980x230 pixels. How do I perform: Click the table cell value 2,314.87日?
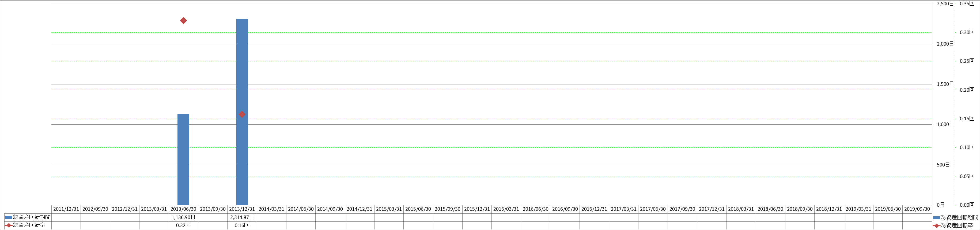242,217
